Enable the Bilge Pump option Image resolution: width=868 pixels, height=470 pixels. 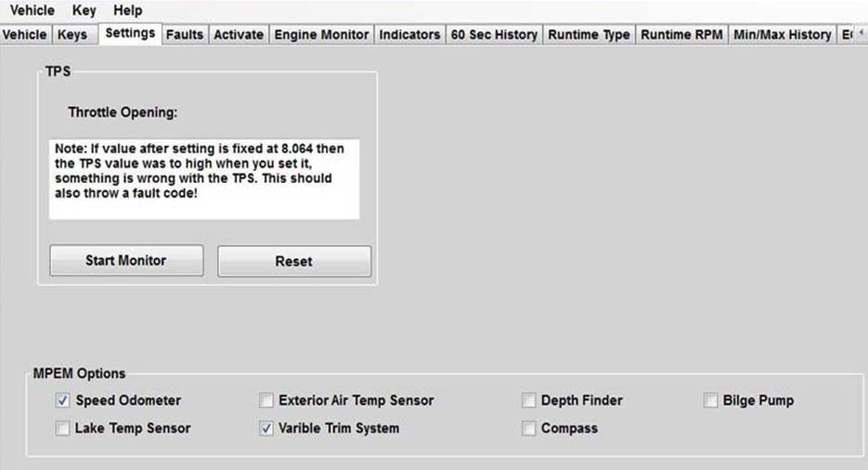pyautogui.click(x=710, y=400)
